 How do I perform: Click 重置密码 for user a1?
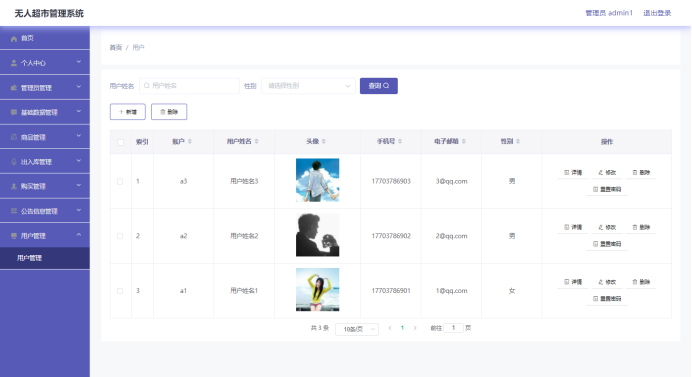coord(607,299)
